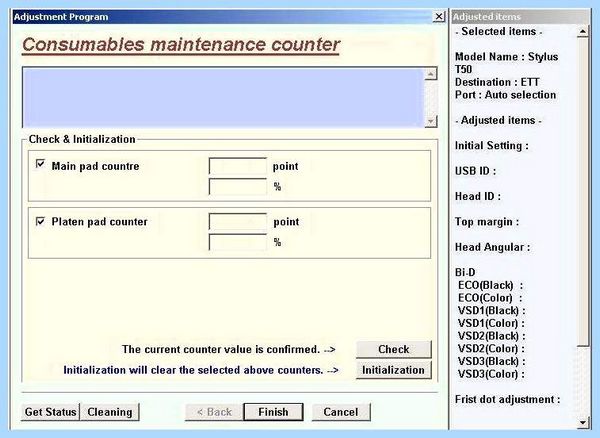Click 'The current counter value is confirmed' text

pyautogui.click(x=220, y=349)
